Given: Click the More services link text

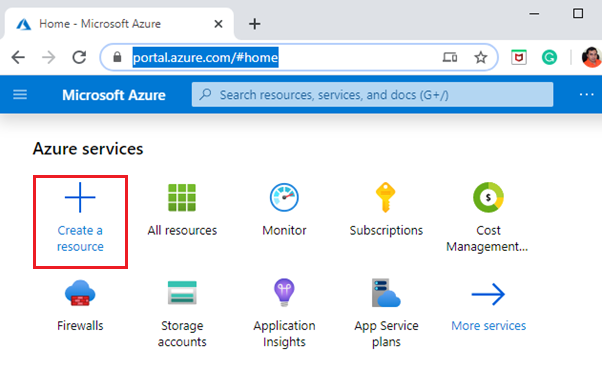Looking at the screenshot, I should (x=488, y=326).
